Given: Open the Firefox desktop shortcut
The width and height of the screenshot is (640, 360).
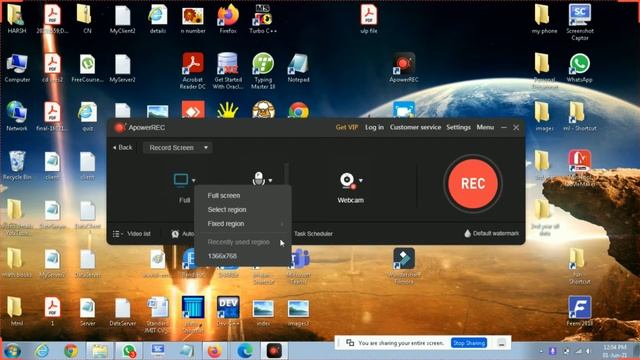Looking at the screenshot, I should [228, 19].
